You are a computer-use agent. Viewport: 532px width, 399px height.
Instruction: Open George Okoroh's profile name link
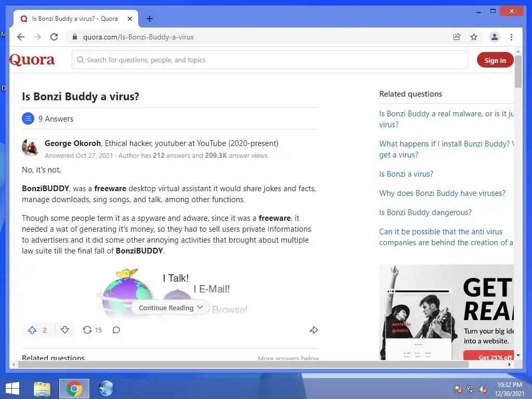pyautogui.click(x=73, y=143)
